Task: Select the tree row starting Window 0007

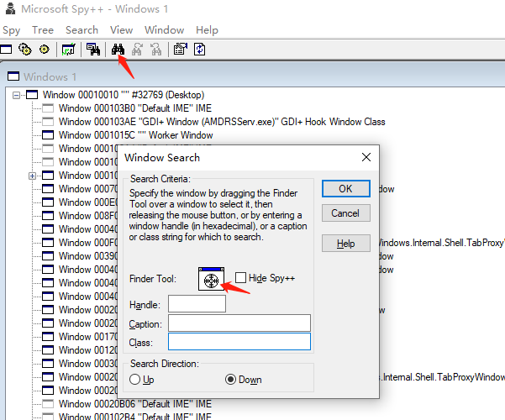Action: [88, 189]
